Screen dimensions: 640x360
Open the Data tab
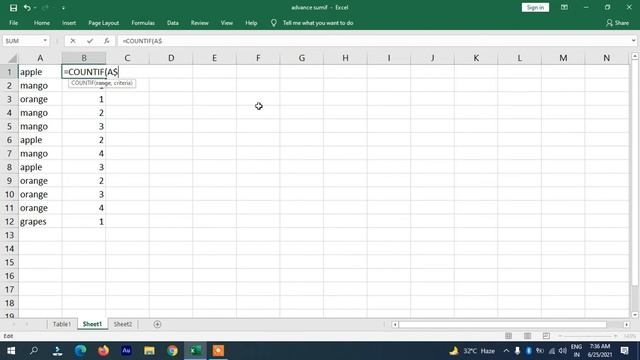coord(173,23)
